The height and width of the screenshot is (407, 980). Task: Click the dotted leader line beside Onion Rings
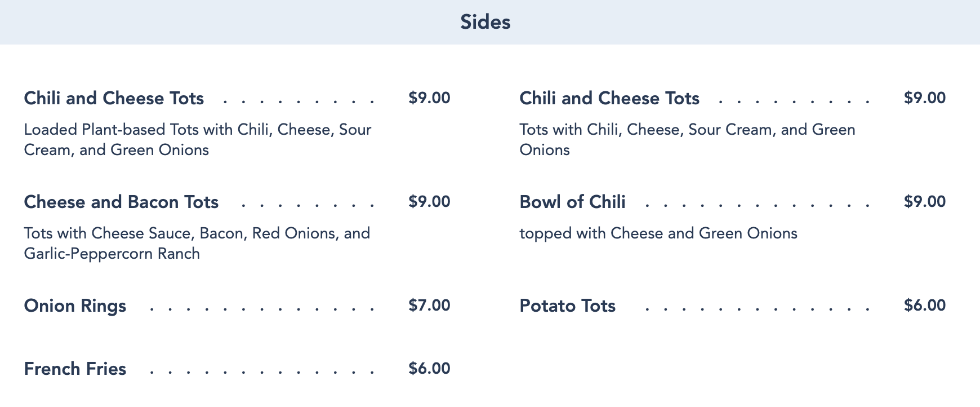(x=262, y=308)
